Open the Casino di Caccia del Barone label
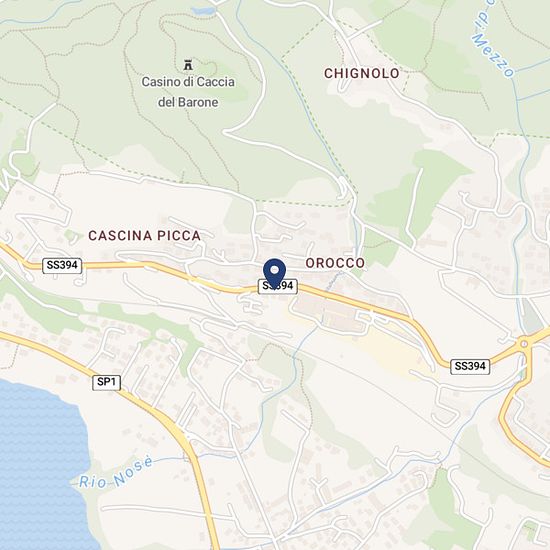 point(188,92)
